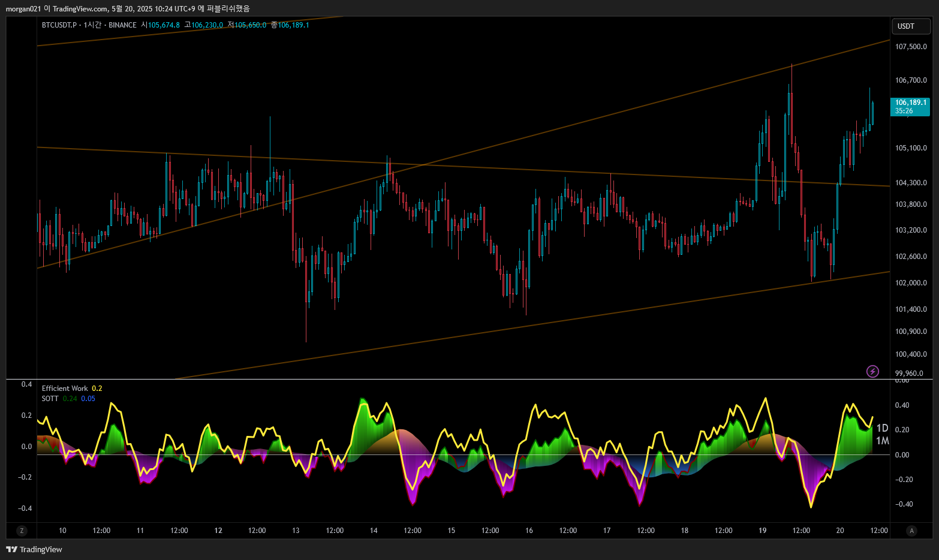Click the date 14 on the time axis
939x560 pixels.
point(374,531)
